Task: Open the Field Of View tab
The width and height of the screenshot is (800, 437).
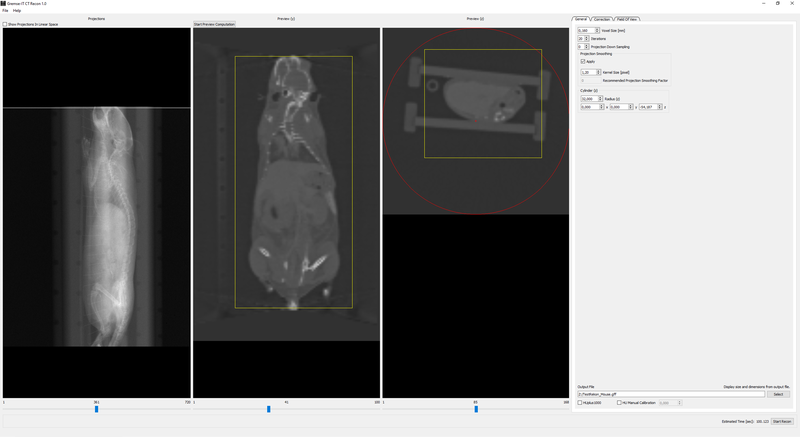Action: point(627,19)
